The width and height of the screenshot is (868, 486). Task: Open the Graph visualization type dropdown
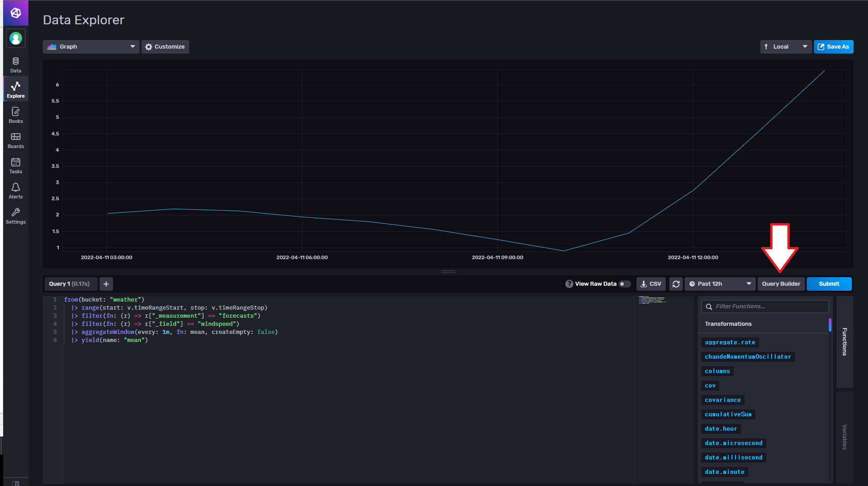point(91,47)
